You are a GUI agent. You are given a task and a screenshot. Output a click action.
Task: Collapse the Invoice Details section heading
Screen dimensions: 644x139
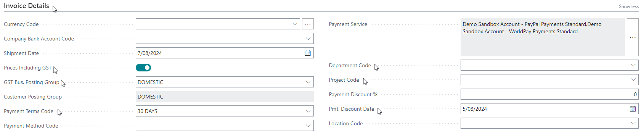coord(26,6)
